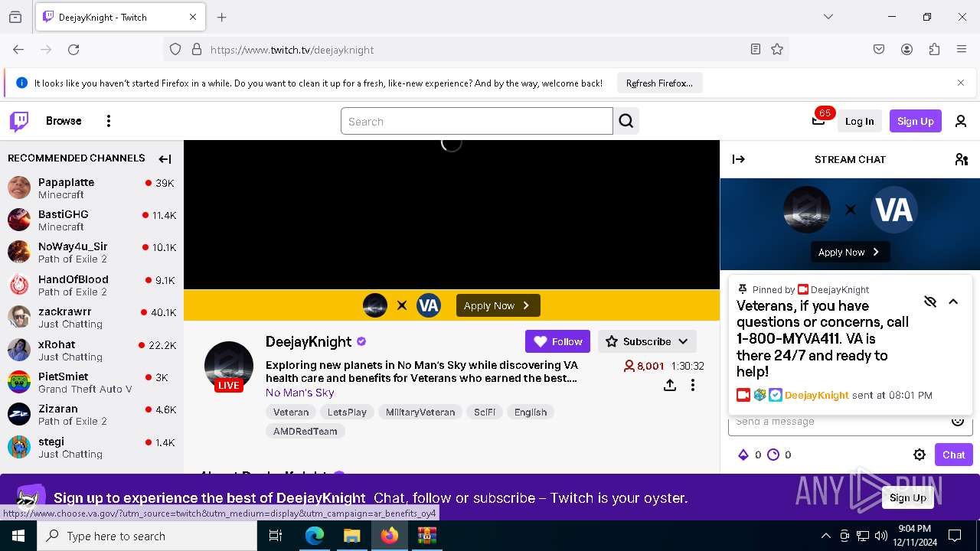980x551 pixels.
Task: List all tabs dropdown
Action: pos(828,17)
